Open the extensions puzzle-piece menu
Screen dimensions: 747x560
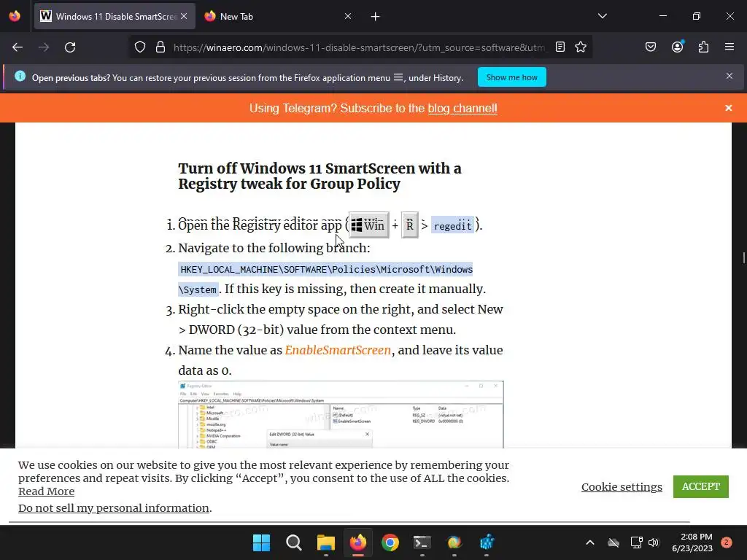click(x=704, y=47)
